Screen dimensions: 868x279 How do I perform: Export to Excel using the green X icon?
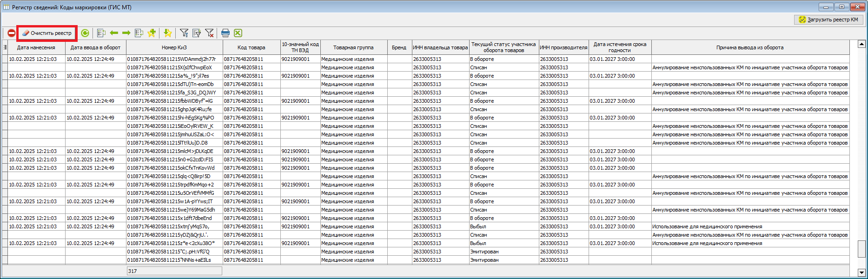(x=238, y=33)
